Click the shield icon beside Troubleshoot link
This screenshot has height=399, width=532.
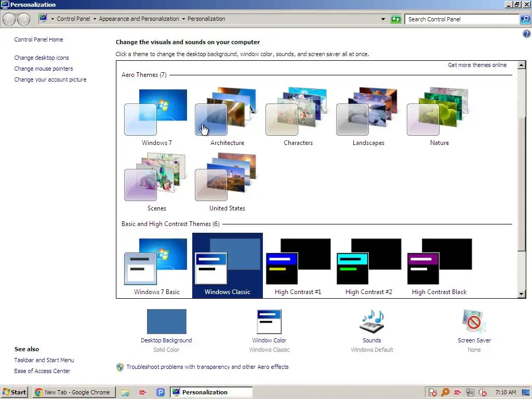(120, 367)
